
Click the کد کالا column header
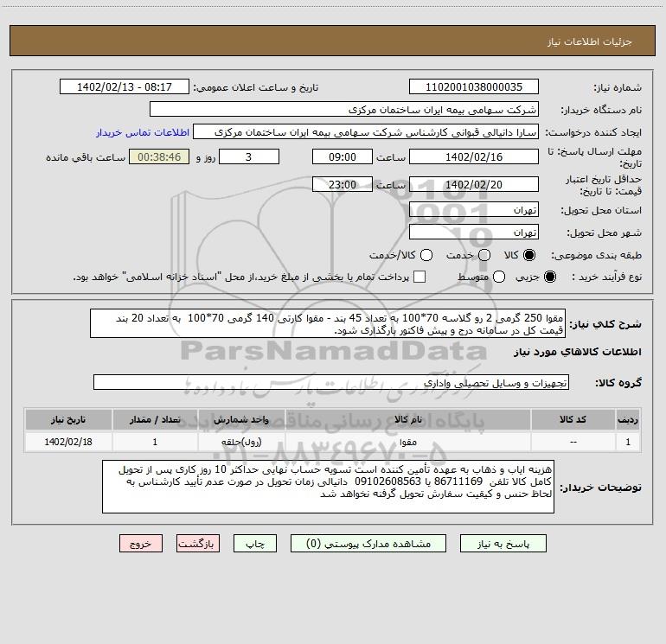[573, 419]
